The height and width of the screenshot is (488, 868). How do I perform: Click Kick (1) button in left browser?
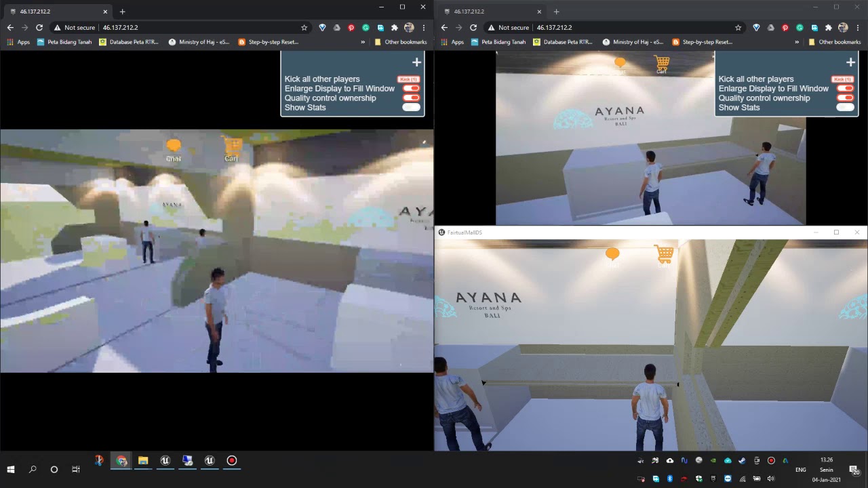point(408,79)
